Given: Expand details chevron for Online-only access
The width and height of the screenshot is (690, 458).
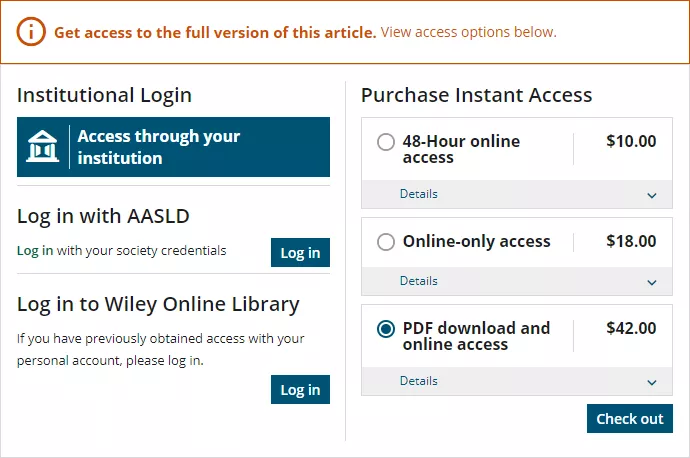Looking at the screenshot, I should (652, 282).
